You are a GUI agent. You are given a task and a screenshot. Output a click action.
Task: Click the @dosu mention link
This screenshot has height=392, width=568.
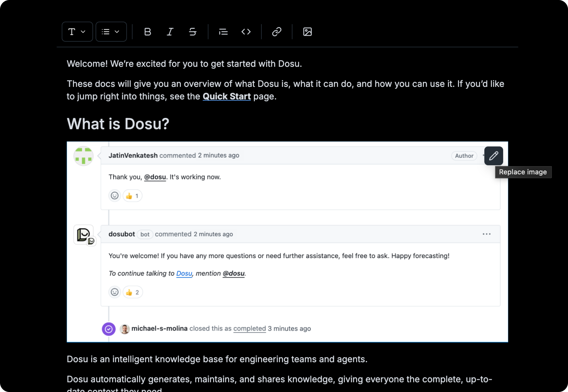coord(155,177)
